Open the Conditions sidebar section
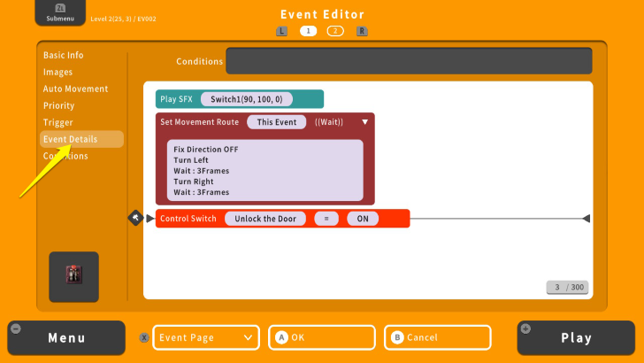The width and height of the screenshot is (644, 363). point(65,156)
